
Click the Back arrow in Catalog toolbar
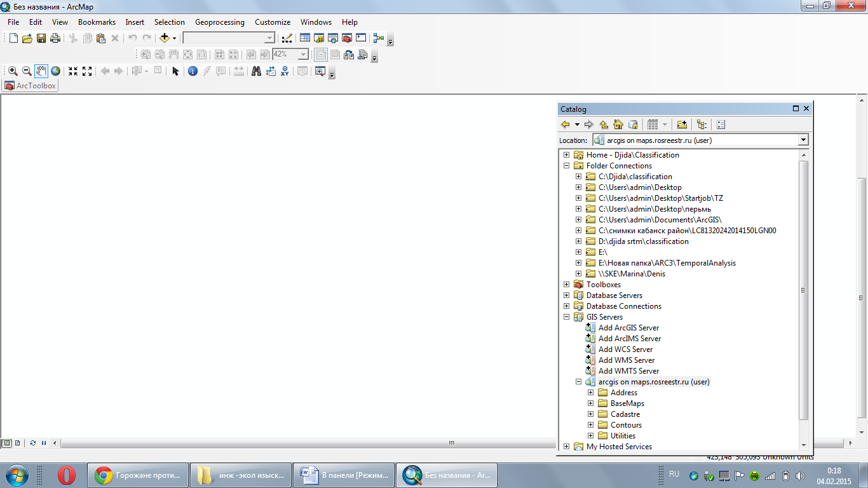(566, 125)
